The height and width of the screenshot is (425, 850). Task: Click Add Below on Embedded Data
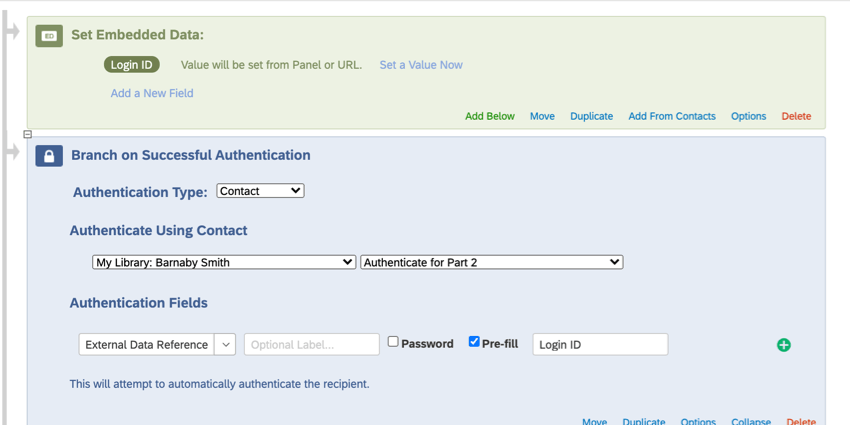490,116
